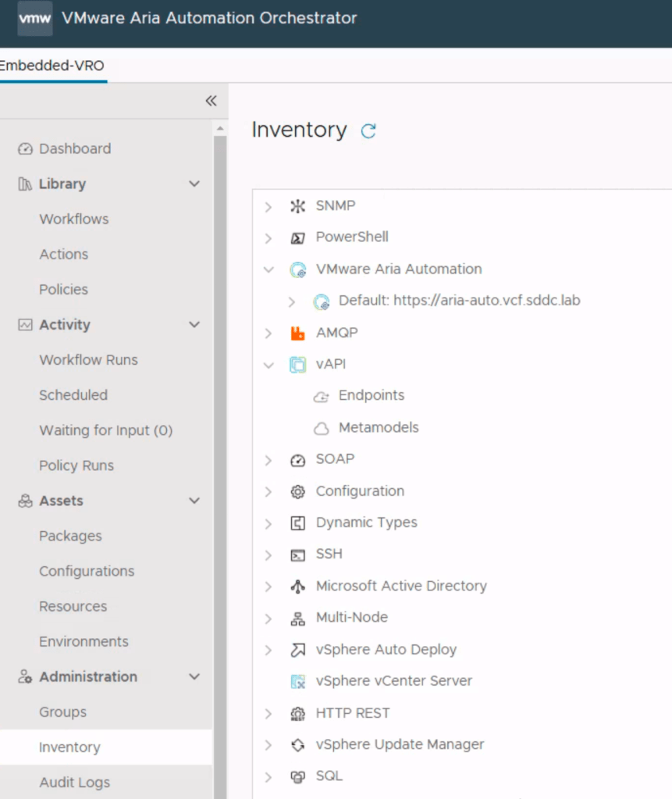Collapse the vAPI tree node

(x=268, y=365)
